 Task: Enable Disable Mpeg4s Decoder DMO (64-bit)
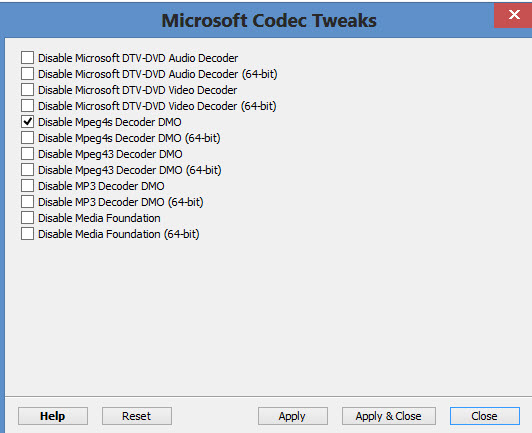(x=27, y=137)
